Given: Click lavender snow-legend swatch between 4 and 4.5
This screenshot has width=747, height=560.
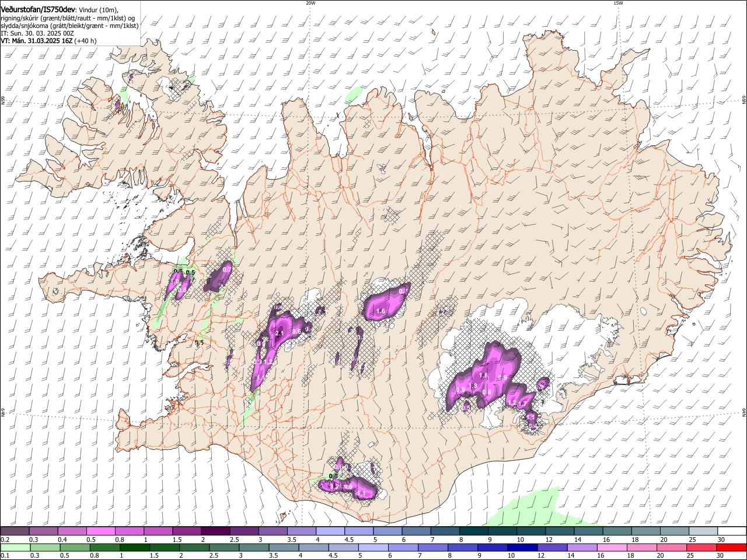Looking at the screenshot, I should point(330,531).
